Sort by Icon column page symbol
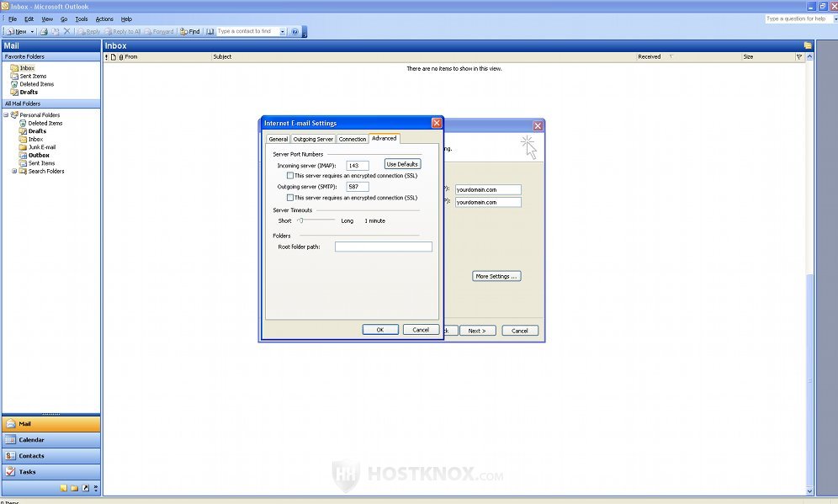The height and width of the screenshot is (504, 838). 114,56
